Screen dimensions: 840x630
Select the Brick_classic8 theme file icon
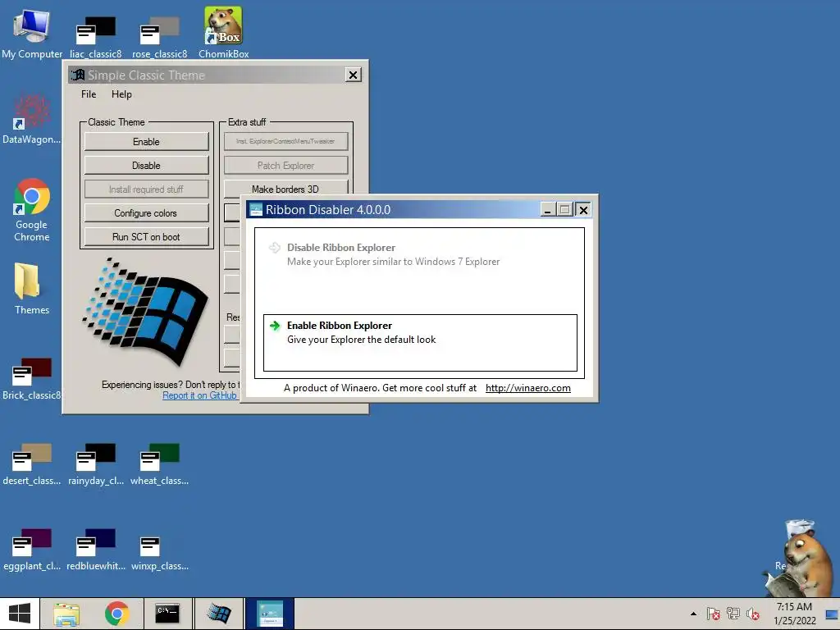click(31, 378)
